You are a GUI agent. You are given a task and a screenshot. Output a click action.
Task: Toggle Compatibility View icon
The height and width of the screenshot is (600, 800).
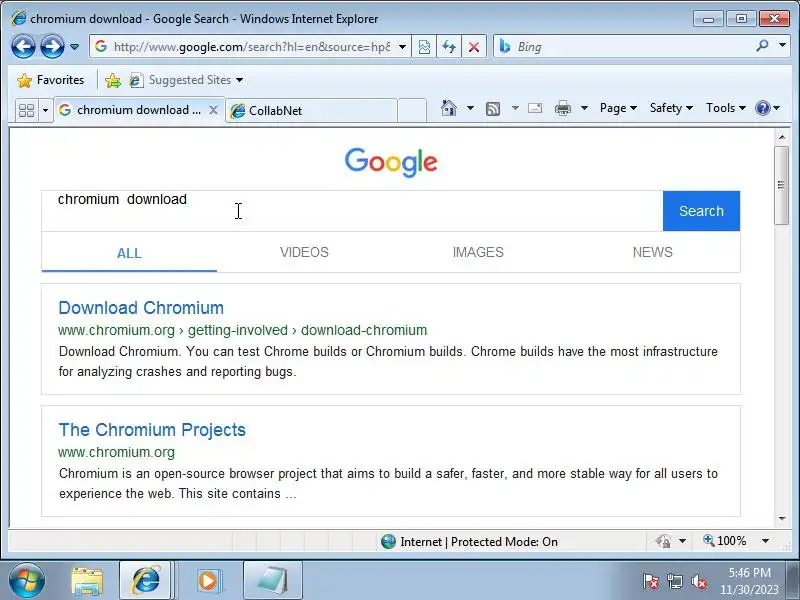(424, 47)
